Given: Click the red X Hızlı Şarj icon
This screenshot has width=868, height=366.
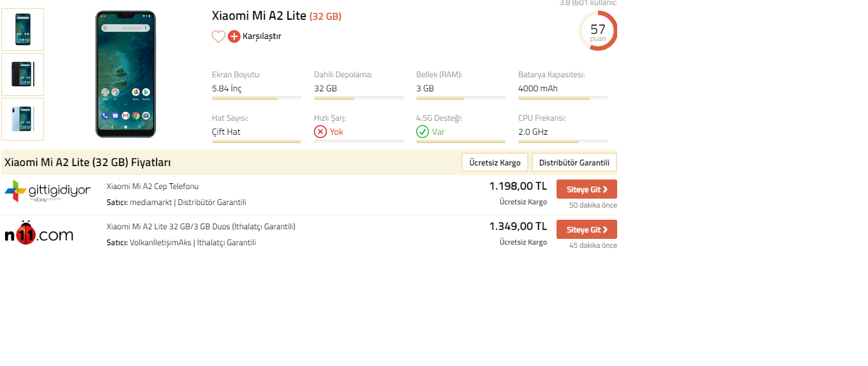Looking at the screenshot, I should 320,132.
